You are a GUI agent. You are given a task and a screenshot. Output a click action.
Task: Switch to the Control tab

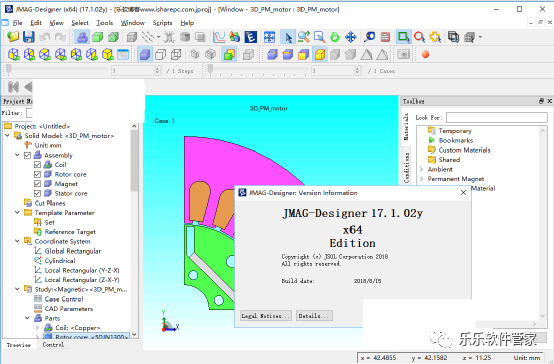[x=53, y=345]
